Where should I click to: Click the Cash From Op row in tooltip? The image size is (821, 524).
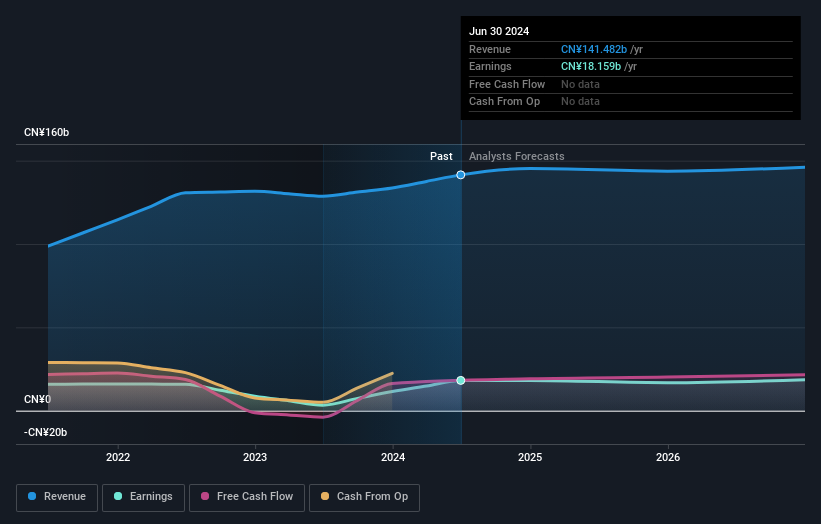point(630,102)
